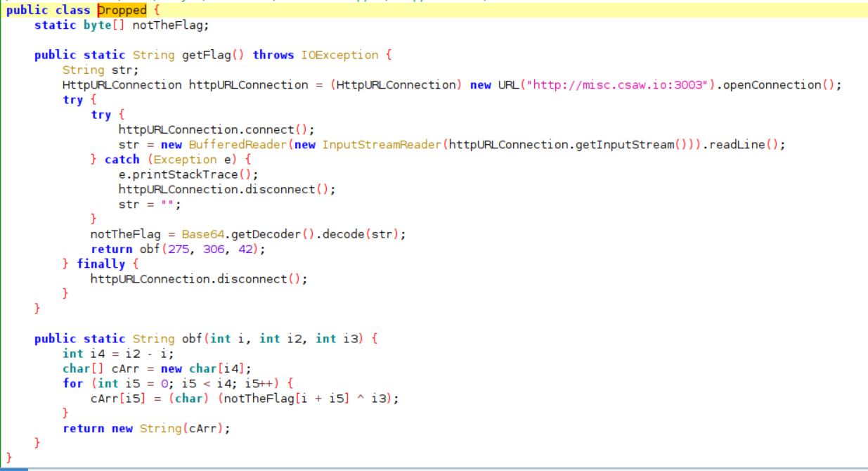Click the notTheFlag field declaration
Screen dimensions: 868x471
pos(122,25)
